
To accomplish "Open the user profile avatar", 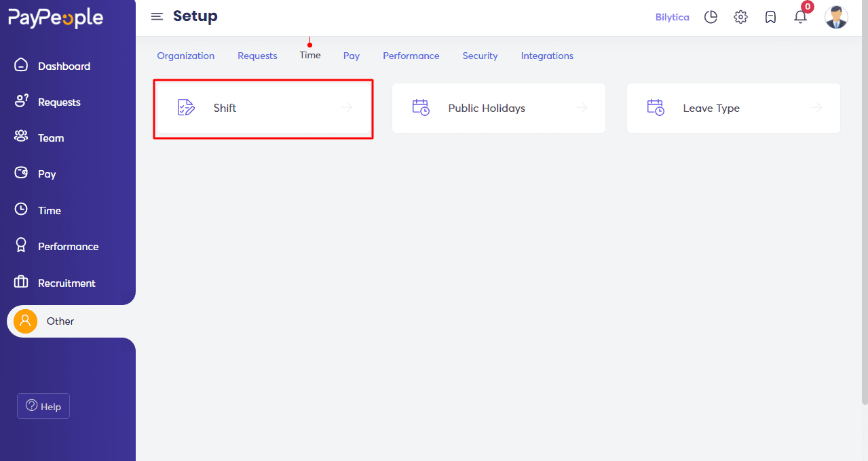I will point(836,17).
